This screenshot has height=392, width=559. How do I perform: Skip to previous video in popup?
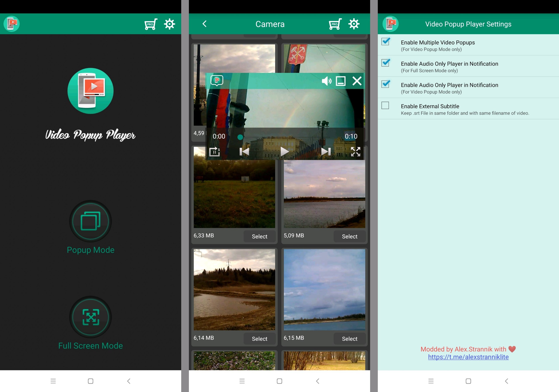[x=244, y=152]
